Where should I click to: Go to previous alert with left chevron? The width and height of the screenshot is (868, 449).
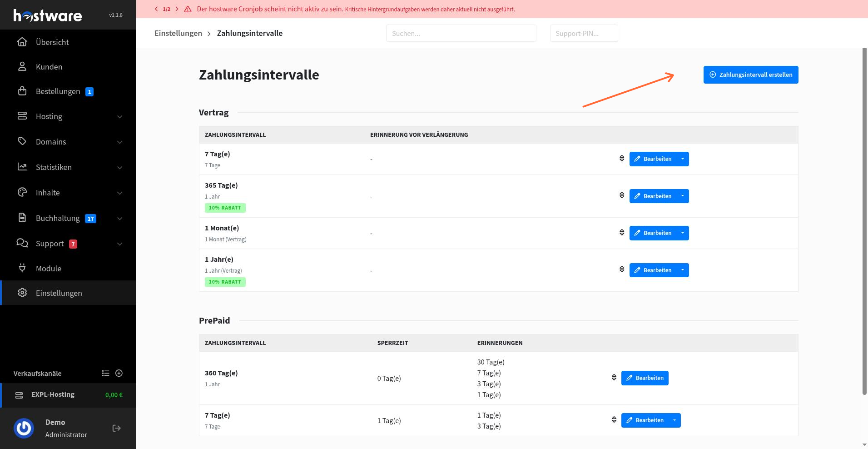(x=157, y=9)
